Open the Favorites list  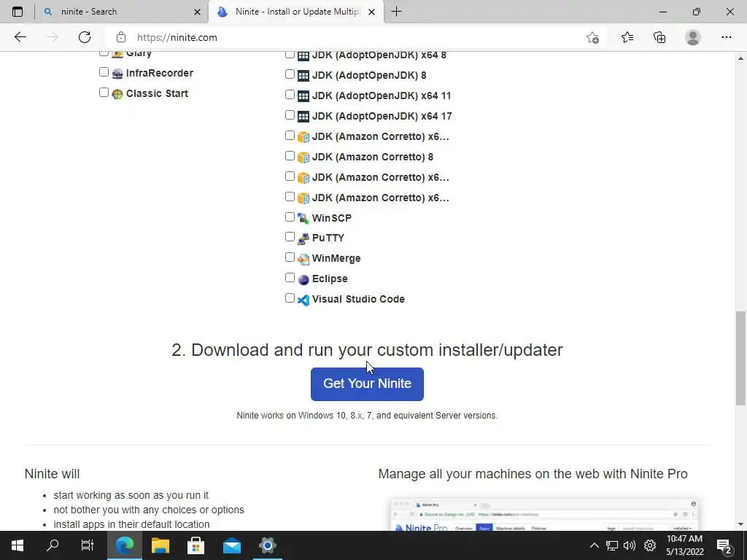pyautogui.click(x=627, y=37)
